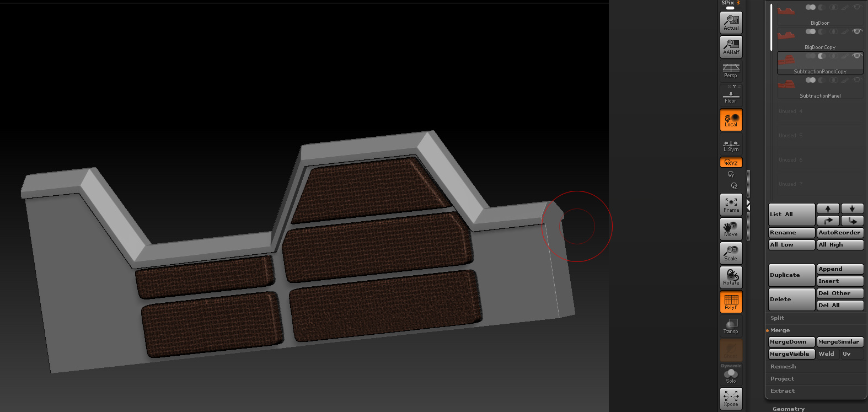The width and height of the screenshot is (868, 412).
Task: Click the subtool list scrollbar
Action: tap(771, 28)
